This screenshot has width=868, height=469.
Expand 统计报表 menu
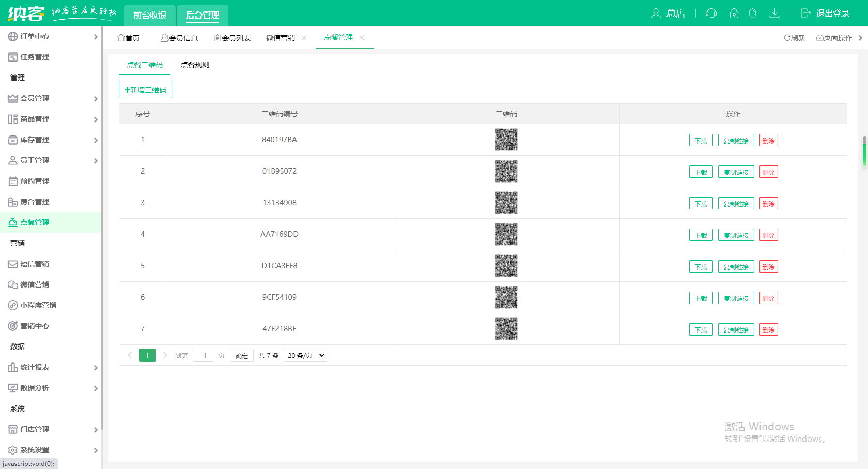pos(51,367)
